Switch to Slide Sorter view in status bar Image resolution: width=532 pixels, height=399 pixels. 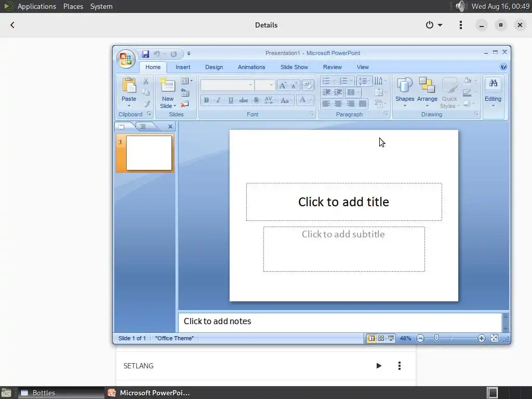[381, 338]
